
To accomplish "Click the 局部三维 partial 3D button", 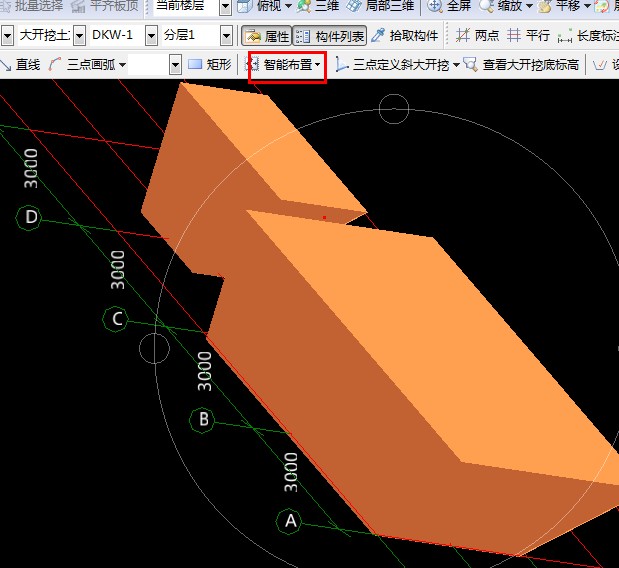I will (x=381, y=6).
